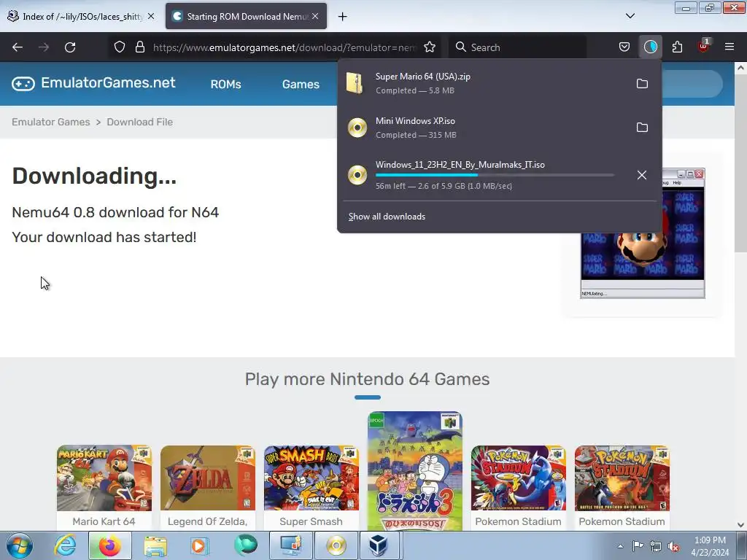The image size is (747, 560).
Task: Toggle the downloads panel button
Action: (650, 47)
